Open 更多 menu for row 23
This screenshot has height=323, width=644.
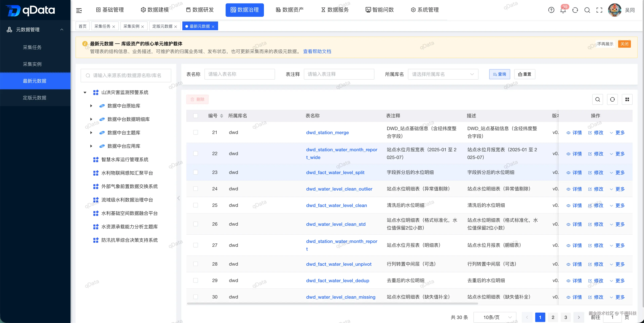tap(617, 173)
